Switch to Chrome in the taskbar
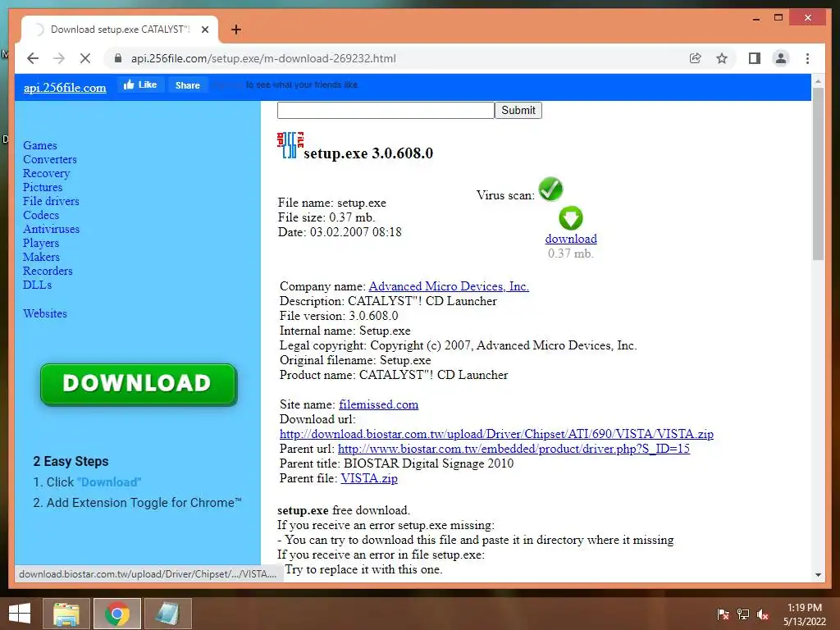This screenshot has width=840, height=630. coord(117,614)
